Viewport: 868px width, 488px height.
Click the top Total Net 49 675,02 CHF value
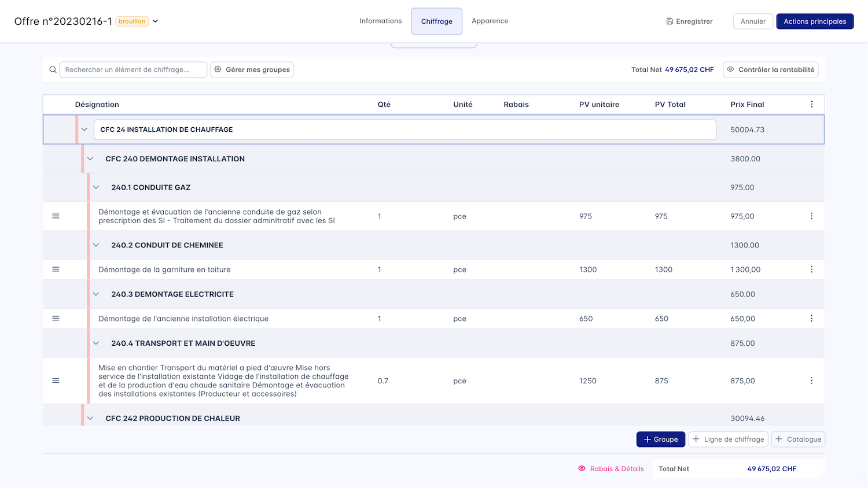pyautogui.click(x=689, y=69)
